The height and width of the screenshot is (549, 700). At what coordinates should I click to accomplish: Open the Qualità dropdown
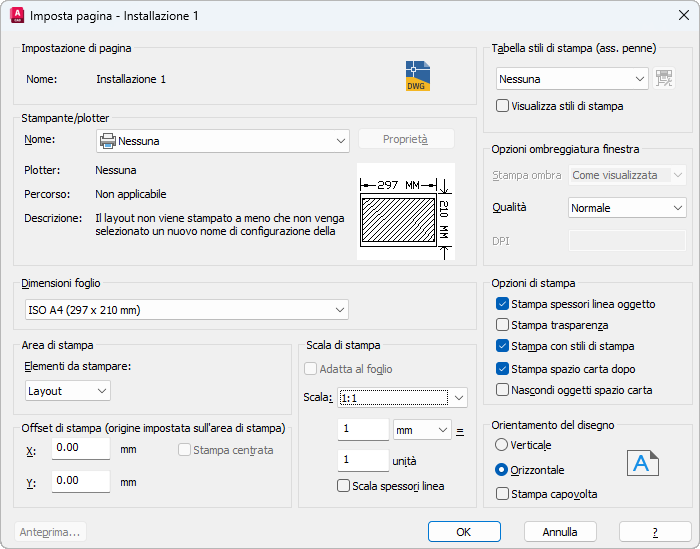click(627, 208)
